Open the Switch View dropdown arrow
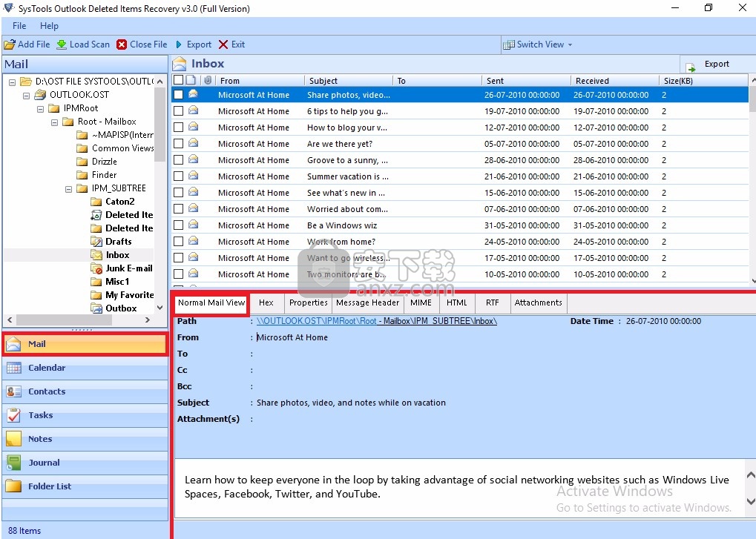This screenshot has width=756, height=539. [x=570, y=44]
